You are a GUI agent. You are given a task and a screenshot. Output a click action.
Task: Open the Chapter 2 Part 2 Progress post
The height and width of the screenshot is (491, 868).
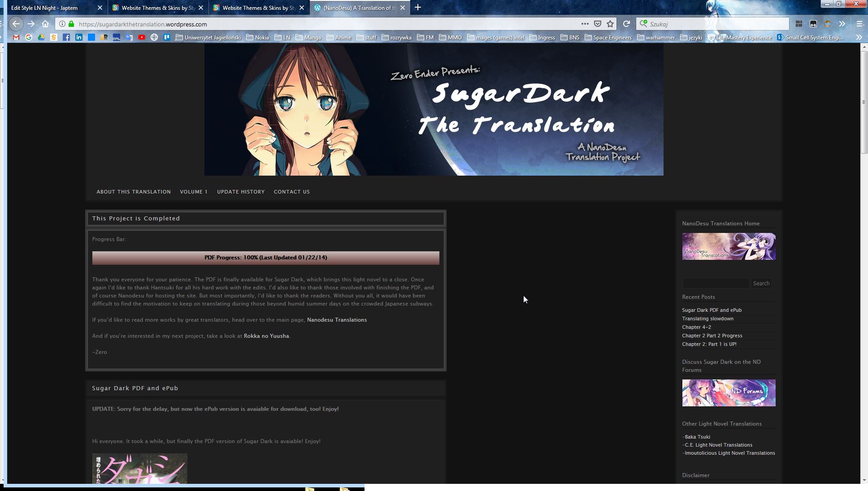(x=712, y=336)
